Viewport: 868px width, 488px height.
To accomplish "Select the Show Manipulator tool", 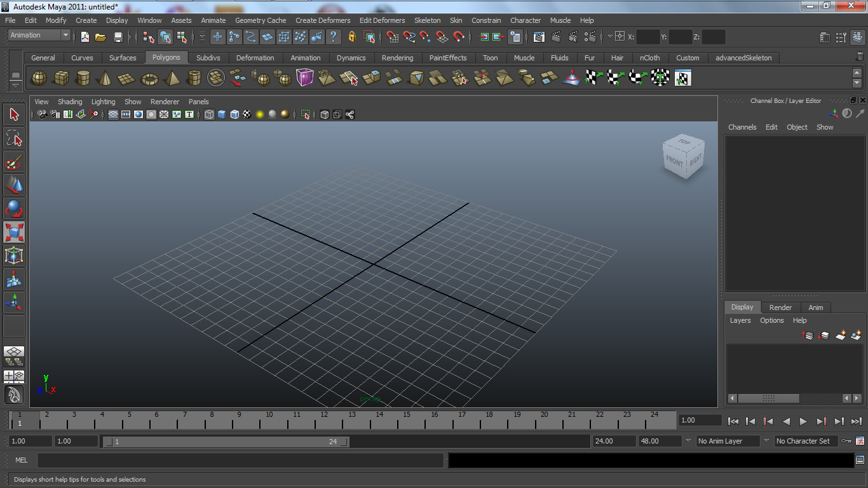I will [x=14, y=302].
